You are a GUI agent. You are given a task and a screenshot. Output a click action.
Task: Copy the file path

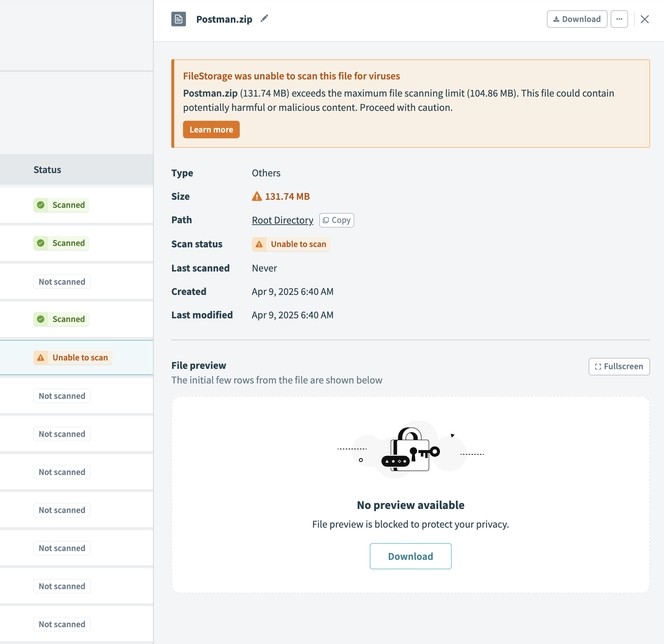click(x=336, y=220)
